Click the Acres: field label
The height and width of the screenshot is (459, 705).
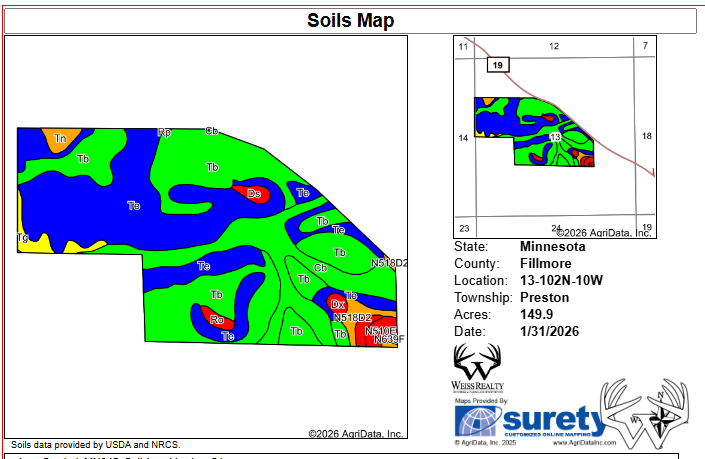tap(473, 314)
